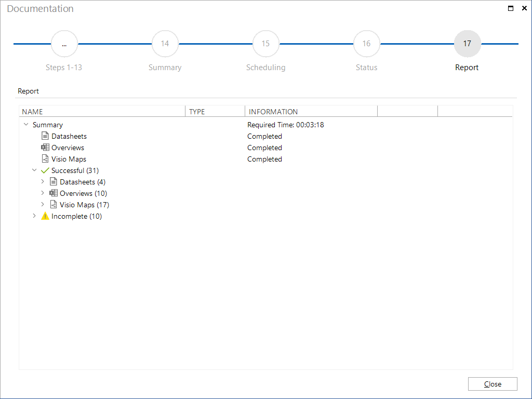Expand the Datasheets (4) node
Image resolution: width=532 pixels, height=399 pixels.
43,181
